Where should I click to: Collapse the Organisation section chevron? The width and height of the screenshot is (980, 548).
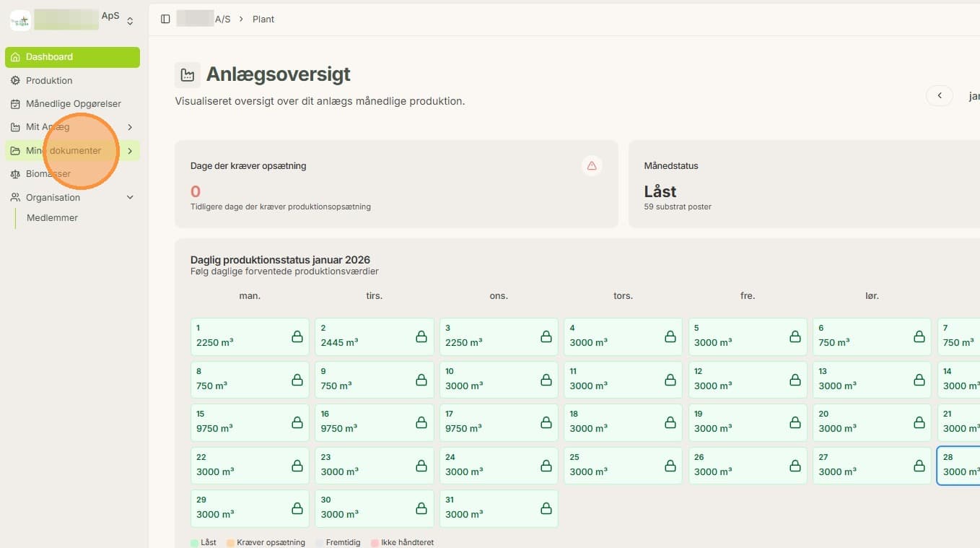tap(130, 197)
